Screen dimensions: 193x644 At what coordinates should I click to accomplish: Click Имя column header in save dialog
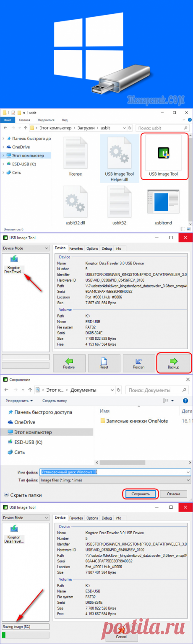pyautogui.click(x=105, y=410)
